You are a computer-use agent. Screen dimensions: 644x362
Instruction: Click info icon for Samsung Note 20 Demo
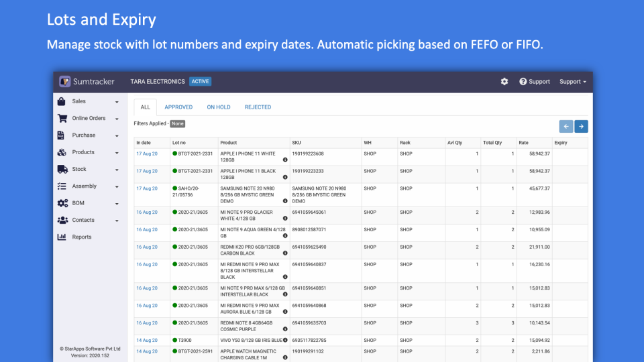tap(285, 201)
